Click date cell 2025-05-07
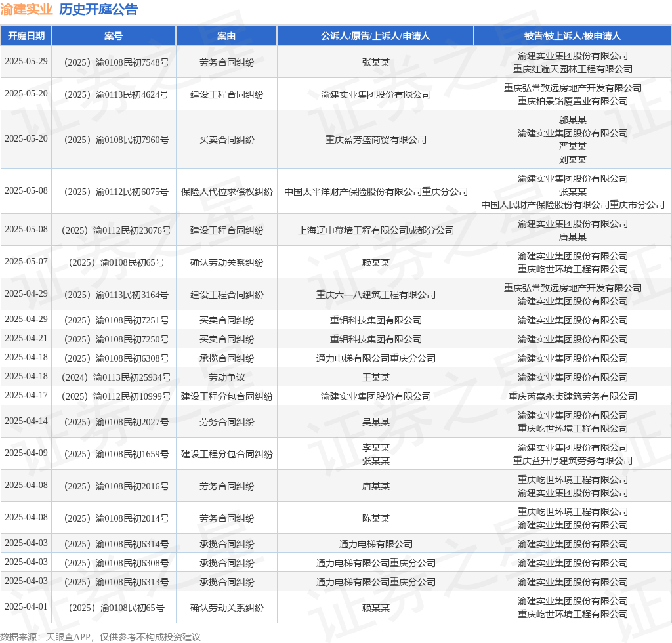This screenshot has height=643, width=672. (x=26, y=261)
